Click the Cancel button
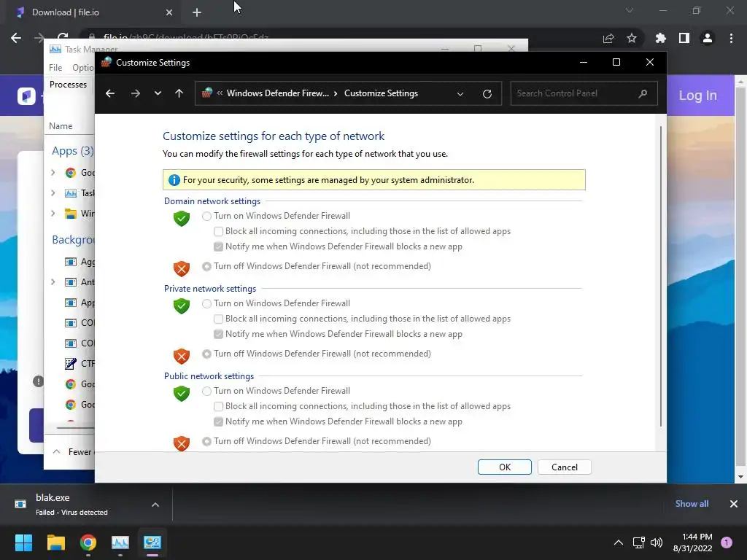 (x=565, y=467)
